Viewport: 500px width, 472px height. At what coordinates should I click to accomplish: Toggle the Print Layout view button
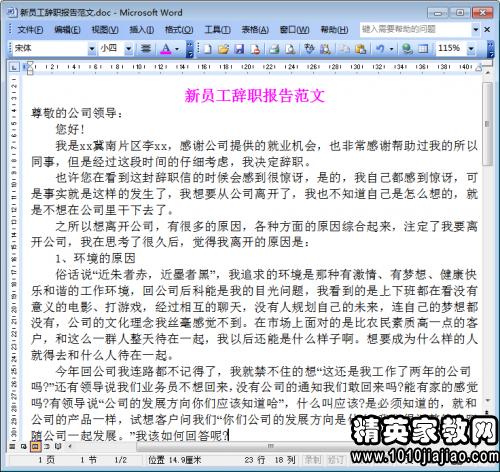pos(35,446)
